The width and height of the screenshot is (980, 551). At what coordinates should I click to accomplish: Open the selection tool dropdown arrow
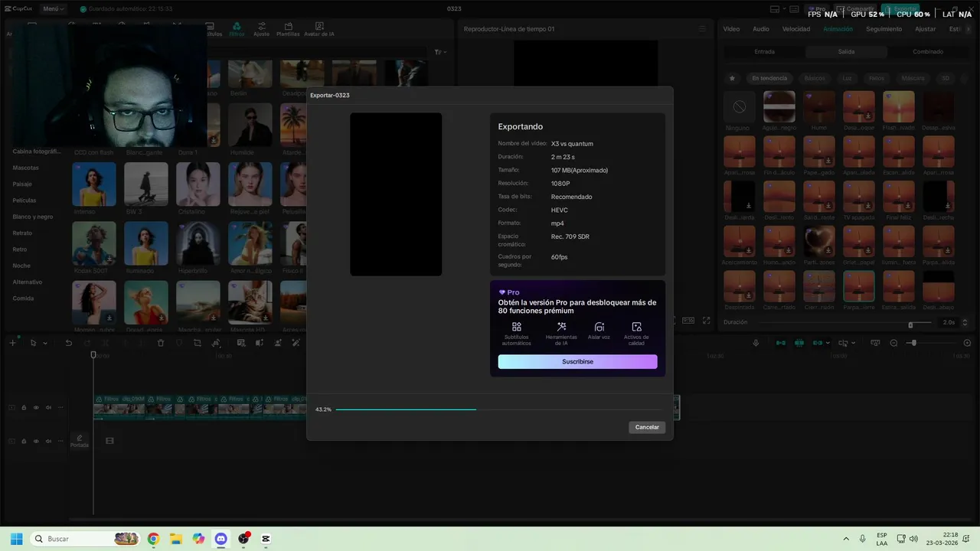tap(45, 344)
